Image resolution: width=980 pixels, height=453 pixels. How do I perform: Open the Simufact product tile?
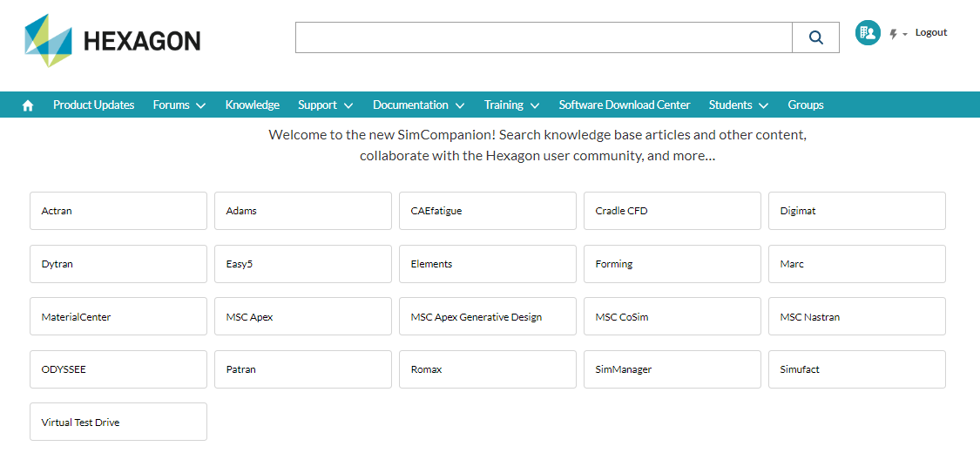click(x=857, y=369)
